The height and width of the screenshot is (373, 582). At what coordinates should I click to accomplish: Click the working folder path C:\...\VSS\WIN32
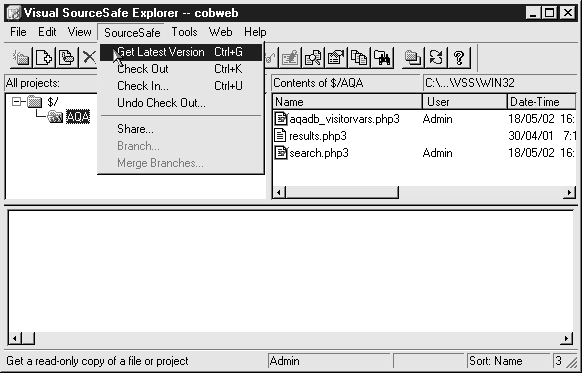500,83
